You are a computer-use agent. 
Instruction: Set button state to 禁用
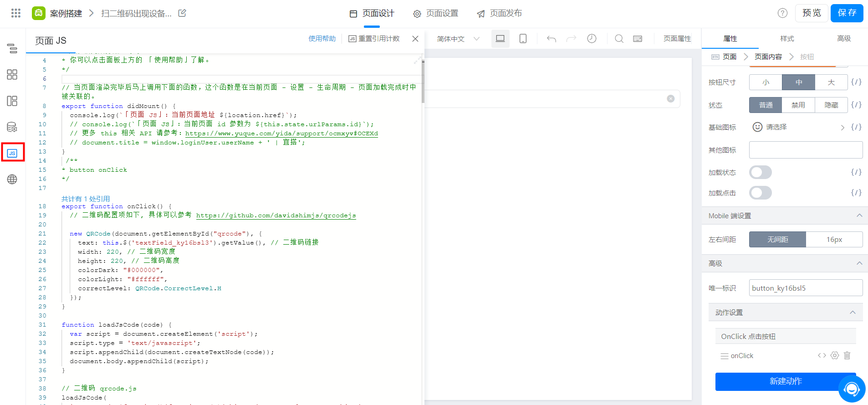[798, 105]
